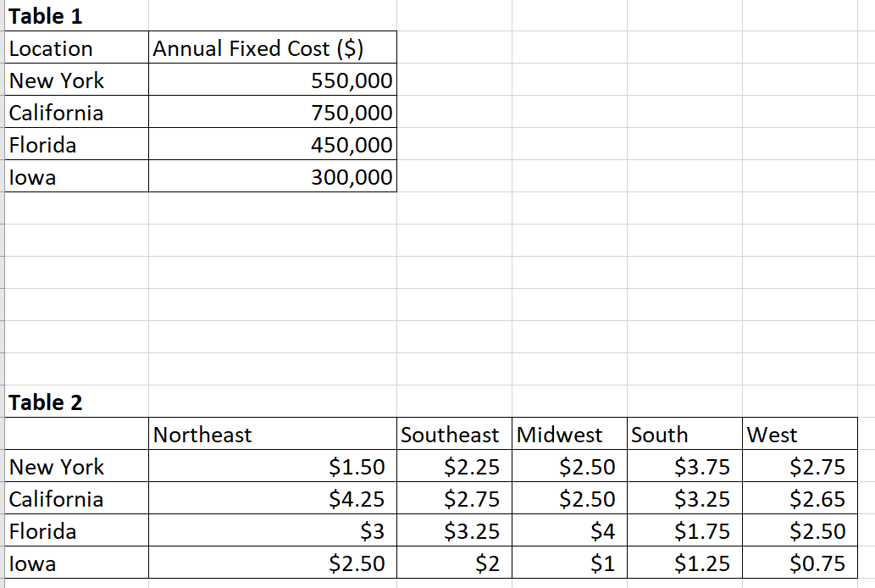Screen dimensions: 875x588
Task: Click the South column header
Action: tap(684, 434)
